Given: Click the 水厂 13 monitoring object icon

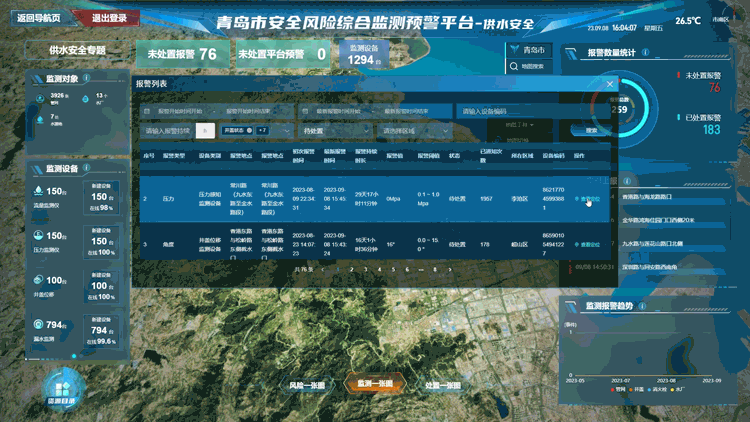Looking at the screenshot, I should coord(86,99).
